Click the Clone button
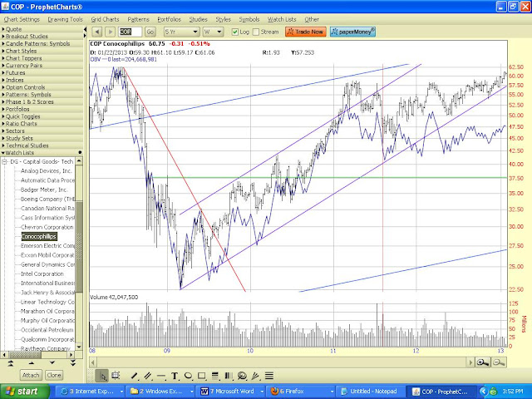The height and width of the screenshot is (399, 532). pyautogui.click(x=53, y=375)
